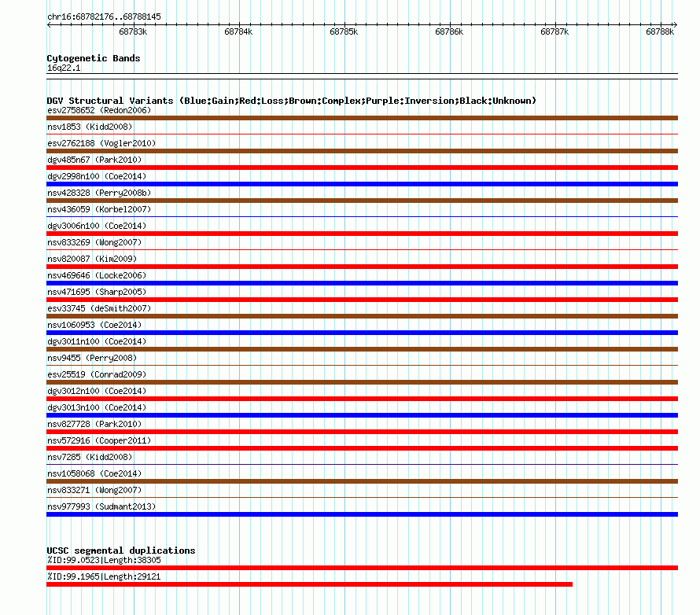The image size is (700, 615).
Task: Click the blue bar under nsv977993
Action: click(x=362, y=514)
